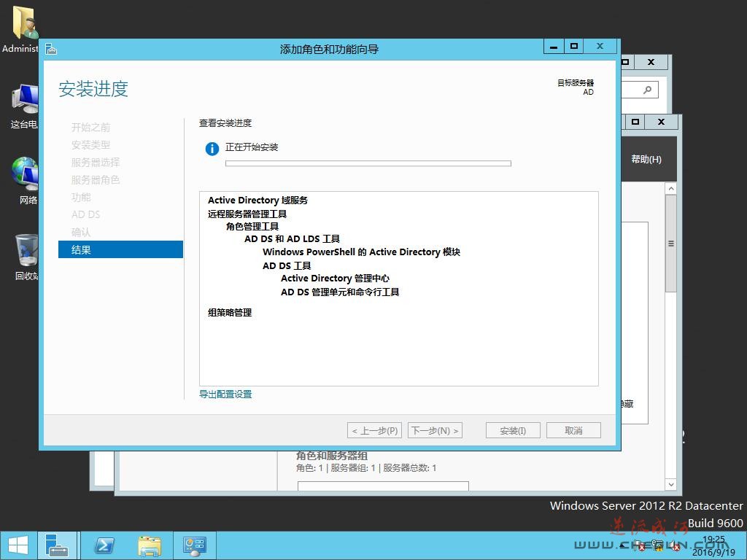
Task: Click the installation progress bar
Action: 368,163
